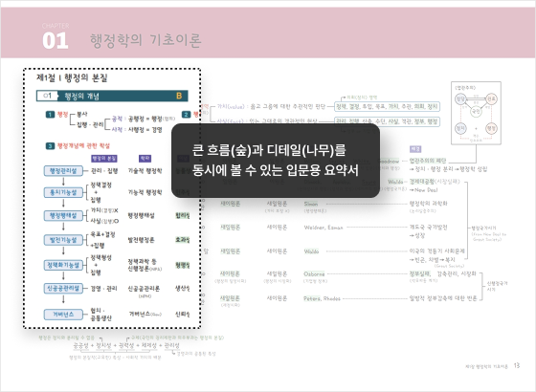536x392 pixels.
Task: Click the name 'Simon'
Action: coord(311,204)
